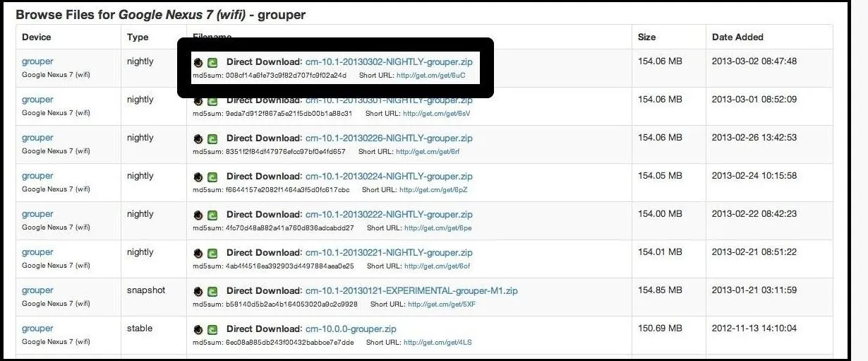This screenshot has width=868, height=361.
Task: Select date 2013-02-22 08:42:23
Action: (754, 214)
